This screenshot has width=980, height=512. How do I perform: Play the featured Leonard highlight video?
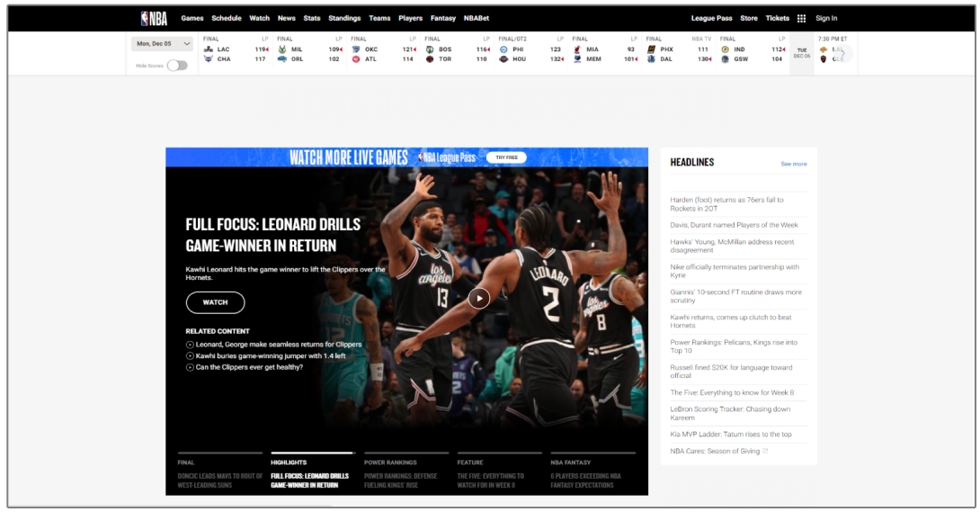coord(478,298)
